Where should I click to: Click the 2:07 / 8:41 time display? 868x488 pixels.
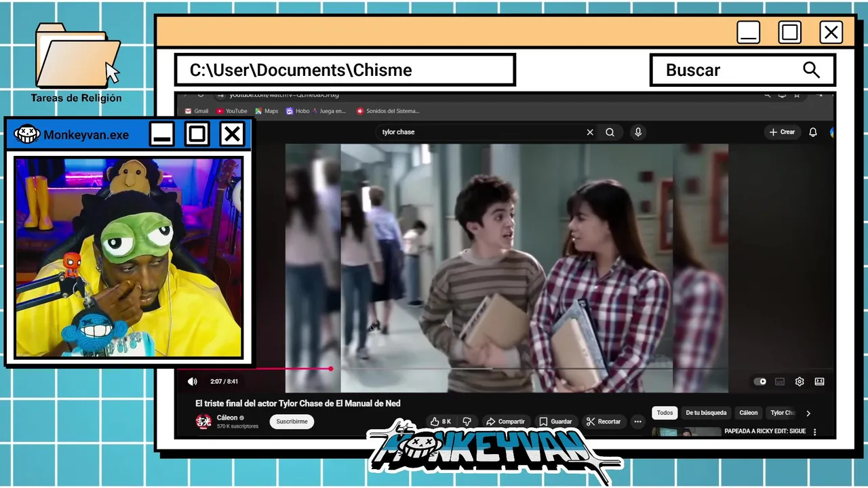[224, 382]
